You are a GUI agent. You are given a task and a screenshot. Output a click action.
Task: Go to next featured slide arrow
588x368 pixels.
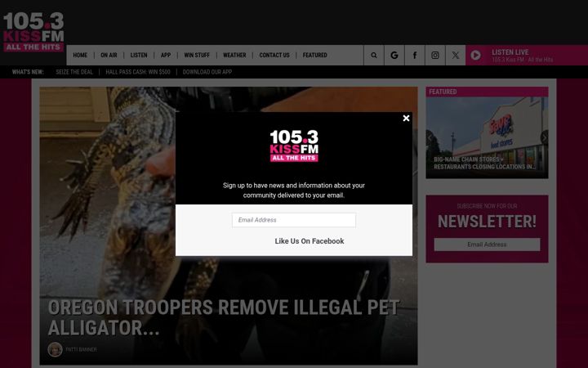point(545,138)
